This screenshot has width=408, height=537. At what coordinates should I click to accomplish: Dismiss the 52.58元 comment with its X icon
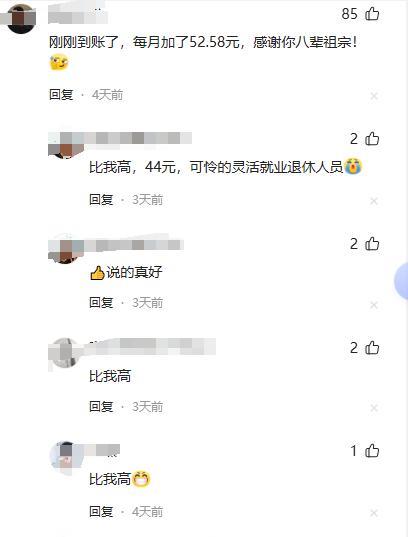coord(374,96)
